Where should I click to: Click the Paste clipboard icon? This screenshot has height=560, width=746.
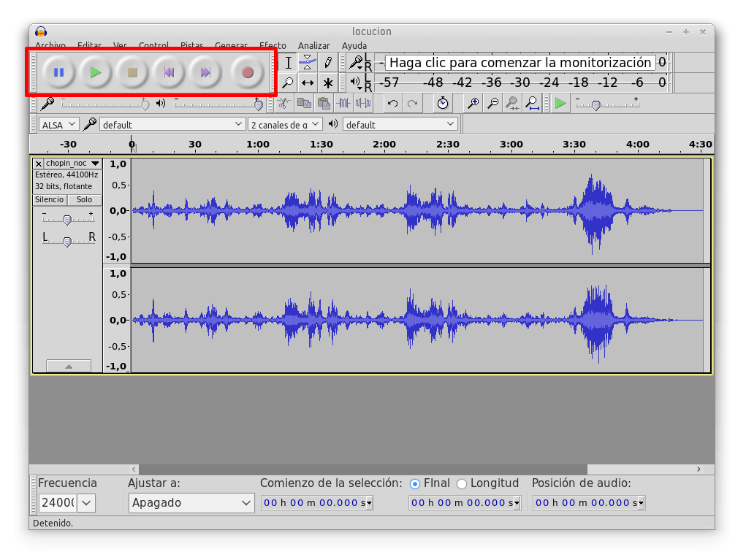324,103
